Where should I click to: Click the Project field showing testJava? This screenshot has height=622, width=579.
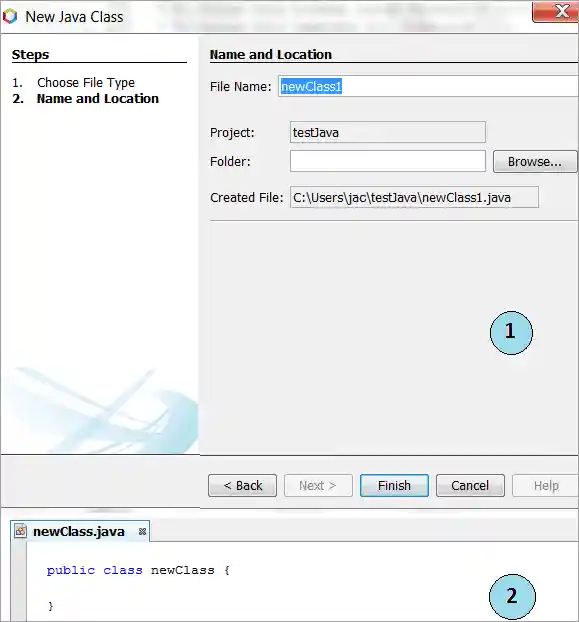point(387,132)
